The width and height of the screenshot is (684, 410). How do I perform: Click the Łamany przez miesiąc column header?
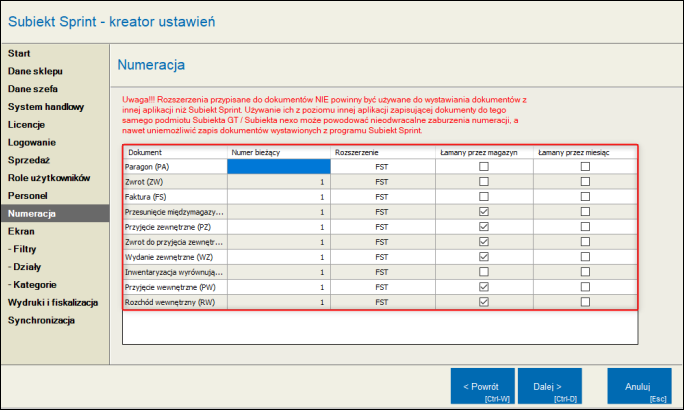pos(585,152)
